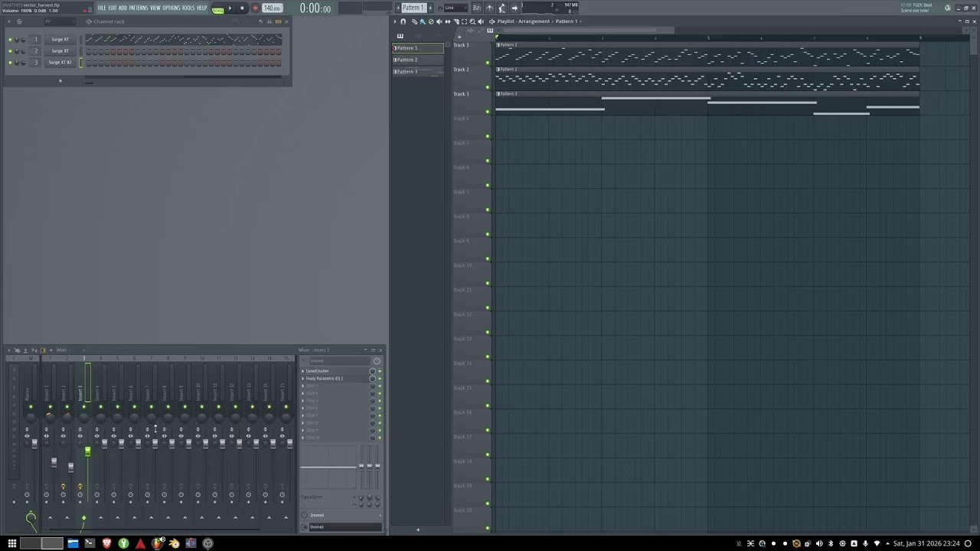Open the OPTIONS menu
The height and width of the screenshot is (551, 980).
(171, 8)
